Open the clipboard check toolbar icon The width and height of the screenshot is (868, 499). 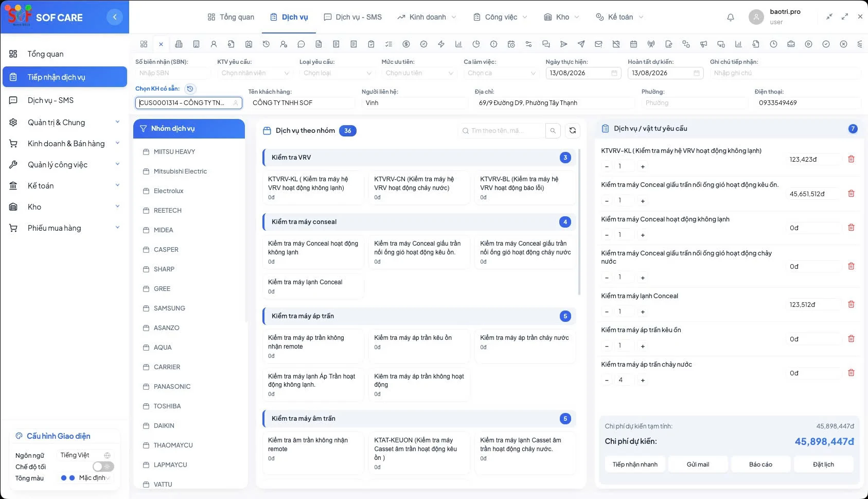(371, 44)
